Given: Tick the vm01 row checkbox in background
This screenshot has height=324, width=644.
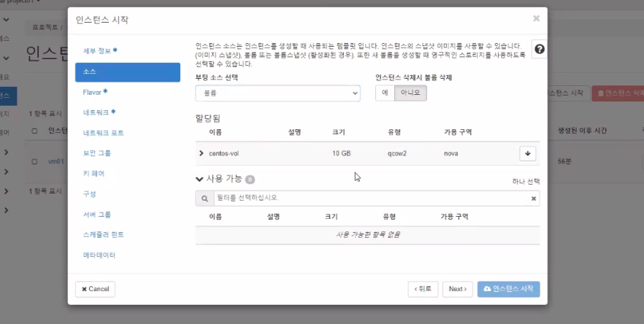Looking at the screenshot, I should 35,161.
